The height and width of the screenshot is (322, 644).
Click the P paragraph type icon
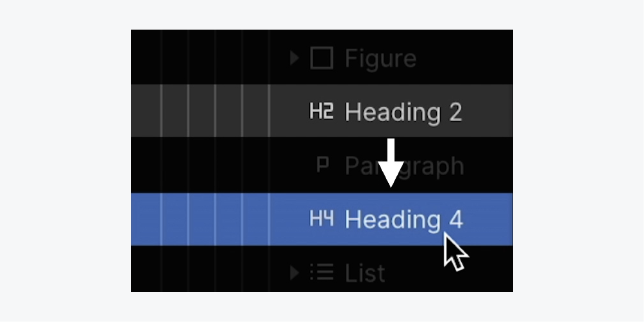coord(322,165)
